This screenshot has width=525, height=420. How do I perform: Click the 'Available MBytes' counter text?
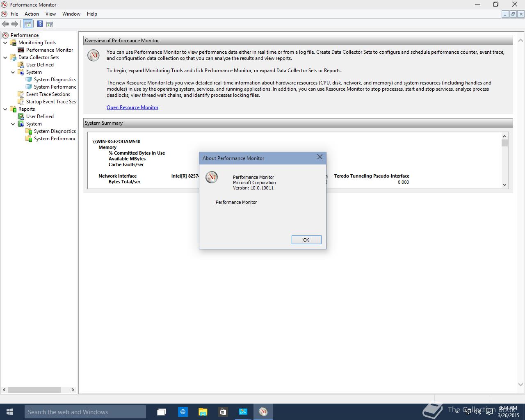[x=127, y=159]
